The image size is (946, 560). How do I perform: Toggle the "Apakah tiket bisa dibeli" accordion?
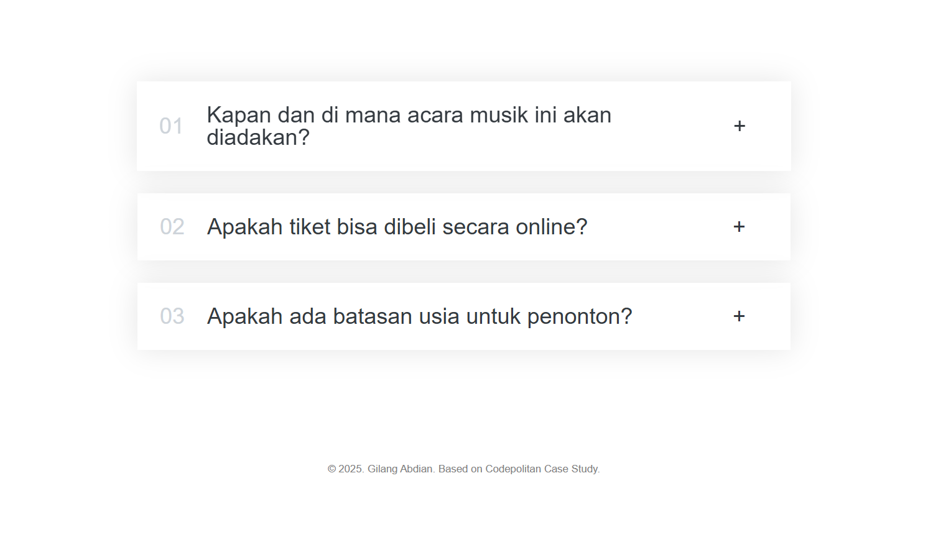[x=464, y=227]
